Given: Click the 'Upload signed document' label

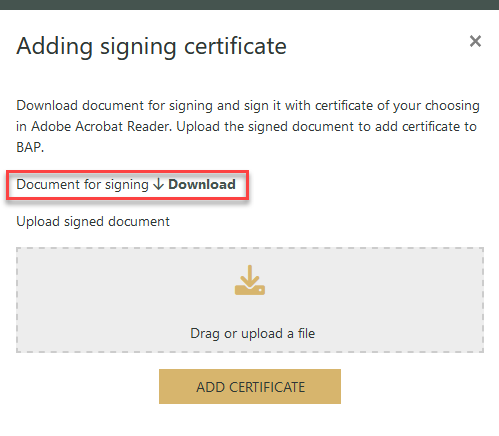Looking at the screenshot, I should point(93,222).
